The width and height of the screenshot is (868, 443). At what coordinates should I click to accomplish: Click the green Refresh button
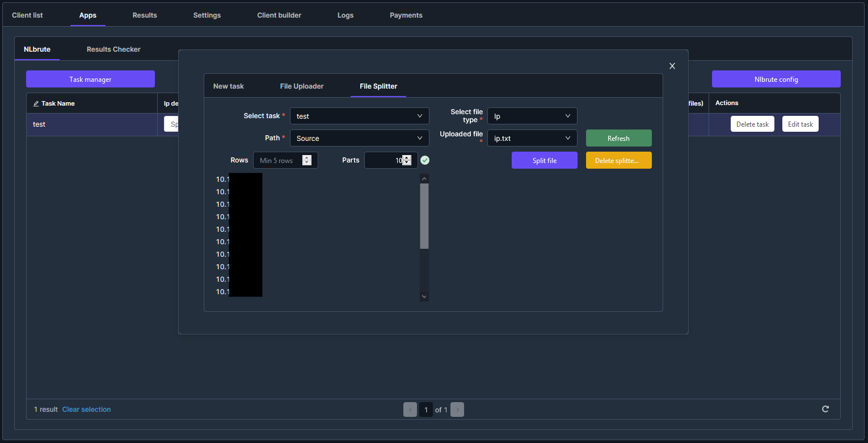[618, 138]
